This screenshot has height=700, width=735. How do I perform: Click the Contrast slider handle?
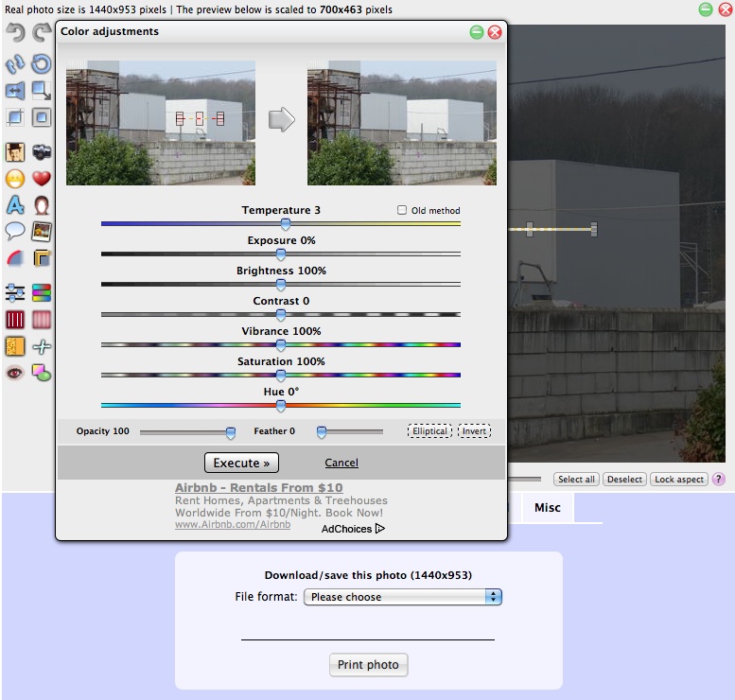click(281, 315)
